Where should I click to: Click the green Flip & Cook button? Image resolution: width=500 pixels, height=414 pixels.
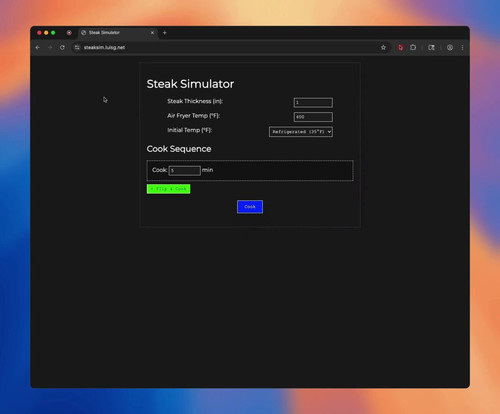pos(168,189)
